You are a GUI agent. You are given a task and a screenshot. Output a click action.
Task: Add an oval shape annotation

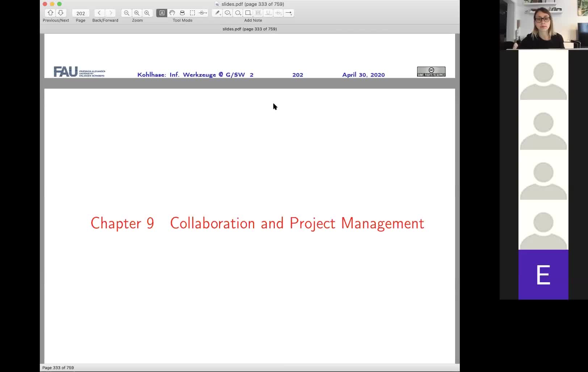pyautogui.click(x=238, y=13)
